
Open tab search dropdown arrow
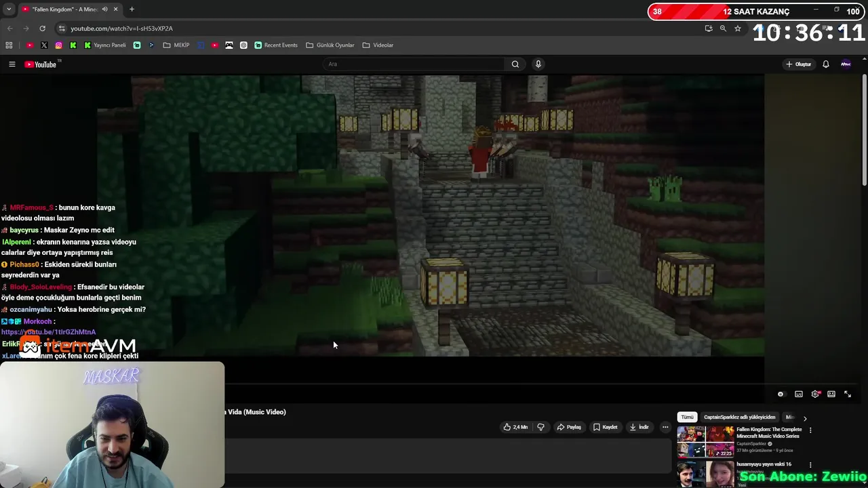click(x=9, y=9)
